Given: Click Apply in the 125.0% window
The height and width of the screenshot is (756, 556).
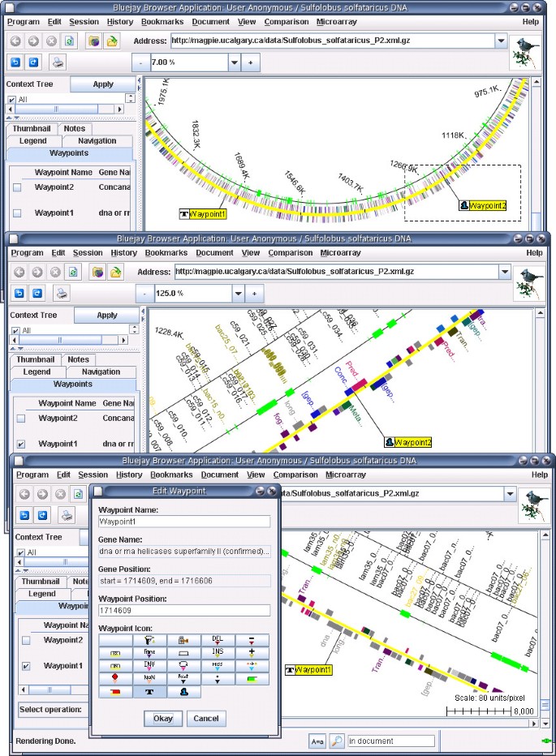Looking at the screenshot, I should pyautogui.click(x=106, y=315).
